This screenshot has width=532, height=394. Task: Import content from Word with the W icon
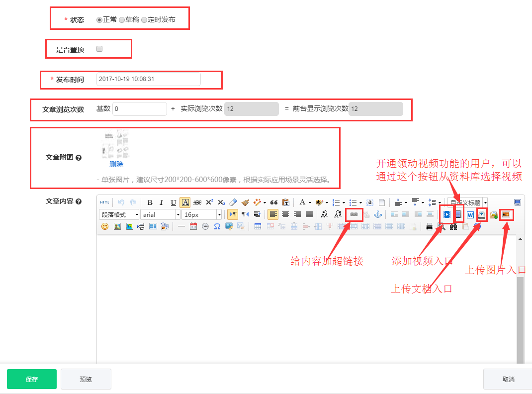pyautogui.click(x=470, y=214)
